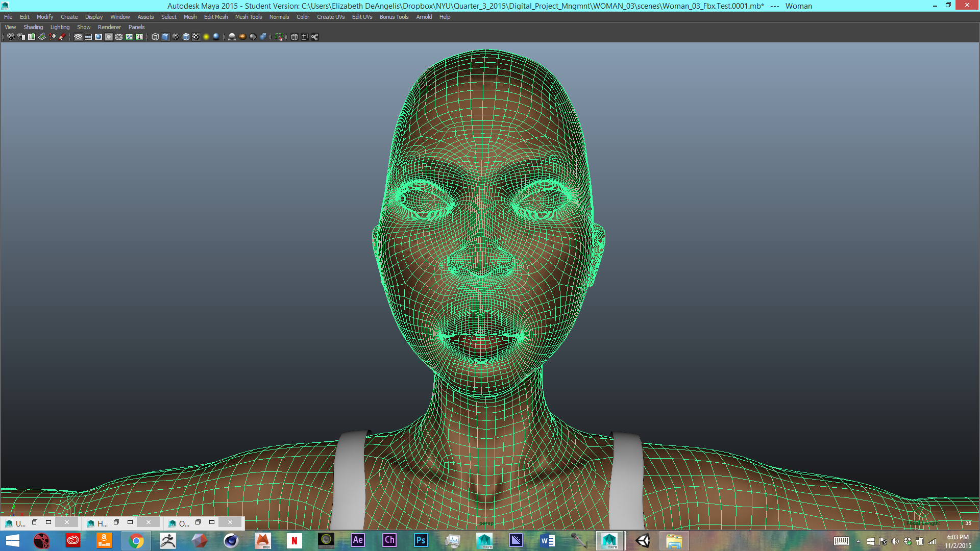Click Use Default Material icon

tap(176, 37)
